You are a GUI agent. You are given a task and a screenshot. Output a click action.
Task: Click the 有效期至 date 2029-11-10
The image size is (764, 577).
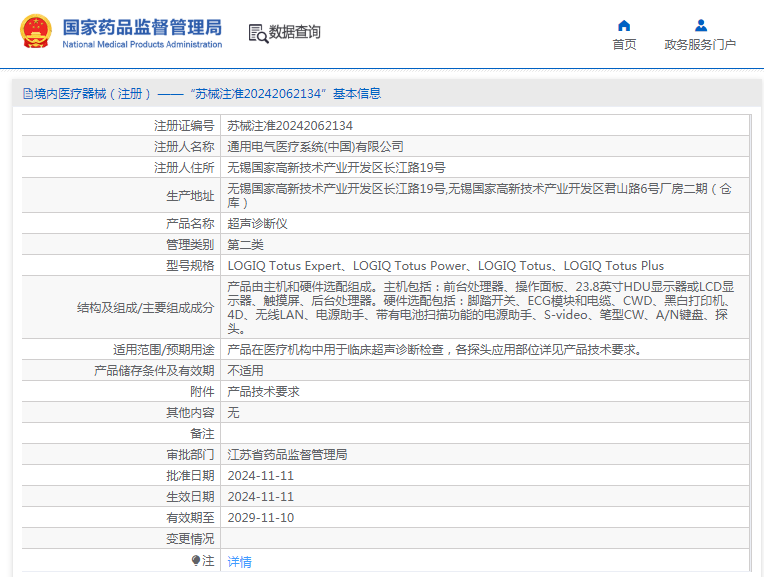pyautogui.click(x=260, y=518)
